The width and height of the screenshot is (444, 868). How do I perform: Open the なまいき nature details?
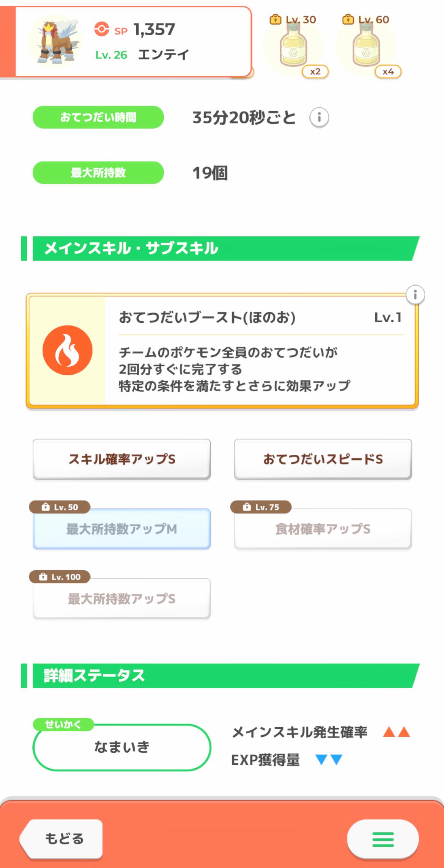click(x=122, y=747)
